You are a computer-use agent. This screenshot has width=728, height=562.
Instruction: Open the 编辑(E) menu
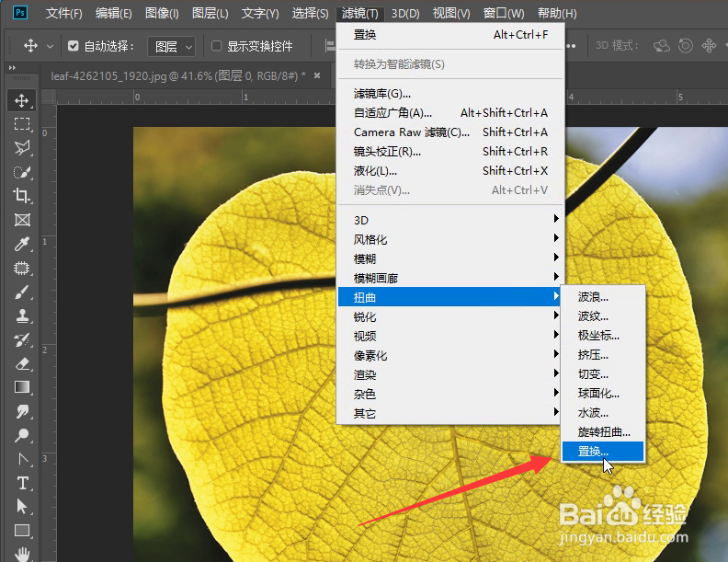tap(113, 14)
